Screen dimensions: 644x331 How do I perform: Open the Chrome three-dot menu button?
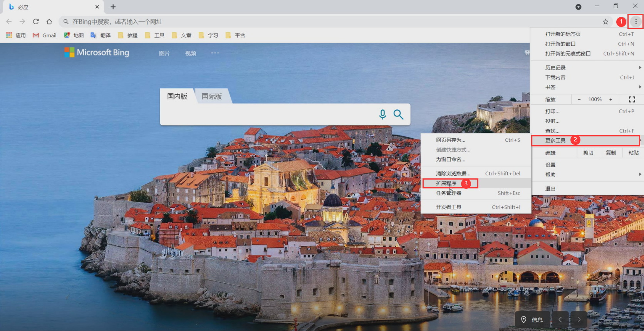pos(636,22)
